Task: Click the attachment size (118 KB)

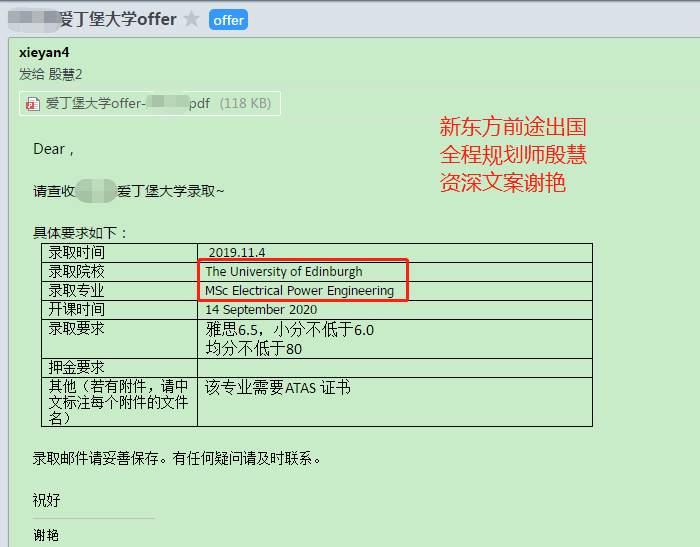Action: pos(245,104)
